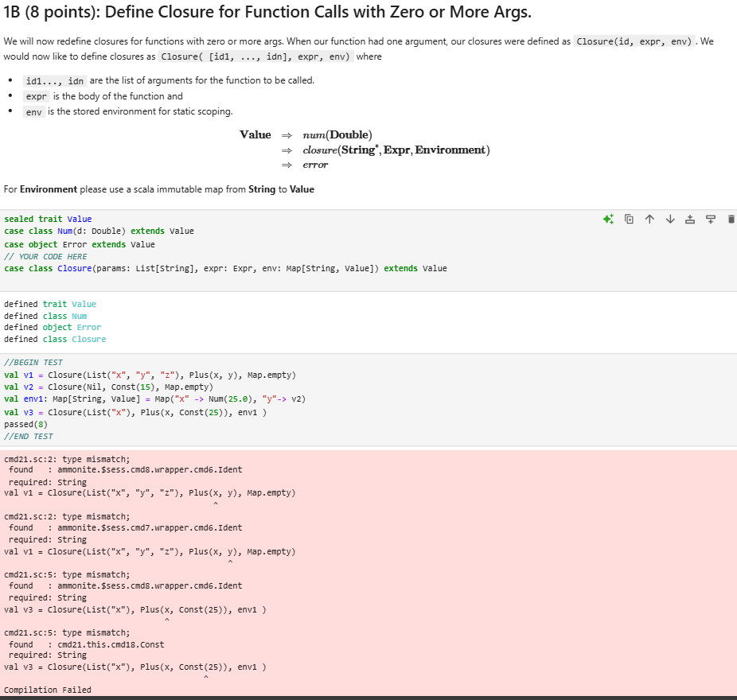Click 'case object Error extends Value' line
This screenshot has width=737, height=700.
(80, 244)
